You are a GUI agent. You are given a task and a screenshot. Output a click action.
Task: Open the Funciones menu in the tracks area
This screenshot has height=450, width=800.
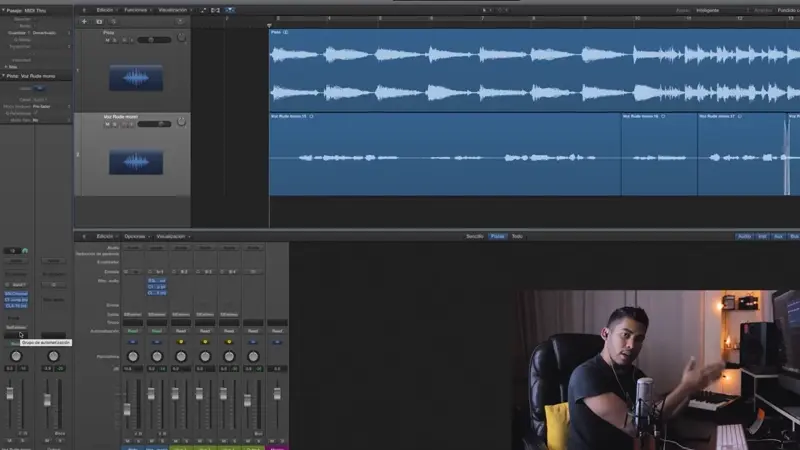pos(136,10)
